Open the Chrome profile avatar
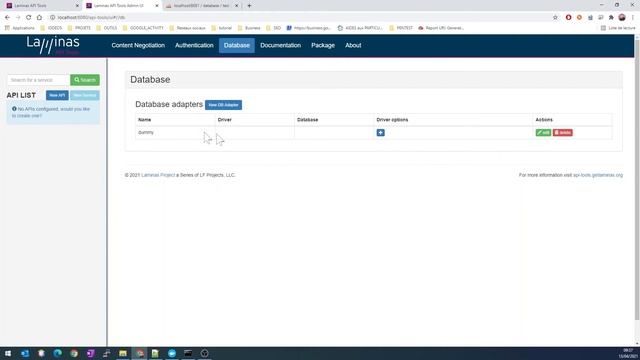This screenshot has height=360, width=640. tap(622, 18)
